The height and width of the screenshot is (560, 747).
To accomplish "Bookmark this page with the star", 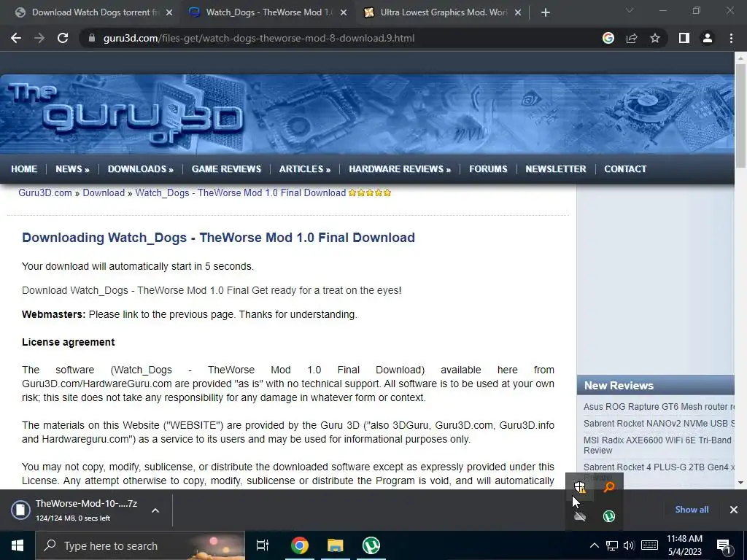I will click(x=655, y=38).
